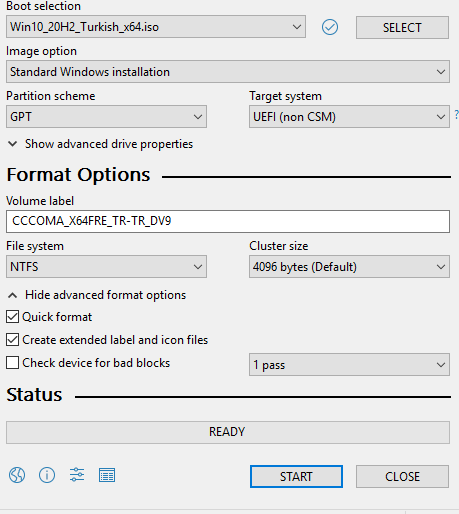Screen dimensions: 459x514
Task: Expand Show advanced drive properties
Action: coord(100,144)
